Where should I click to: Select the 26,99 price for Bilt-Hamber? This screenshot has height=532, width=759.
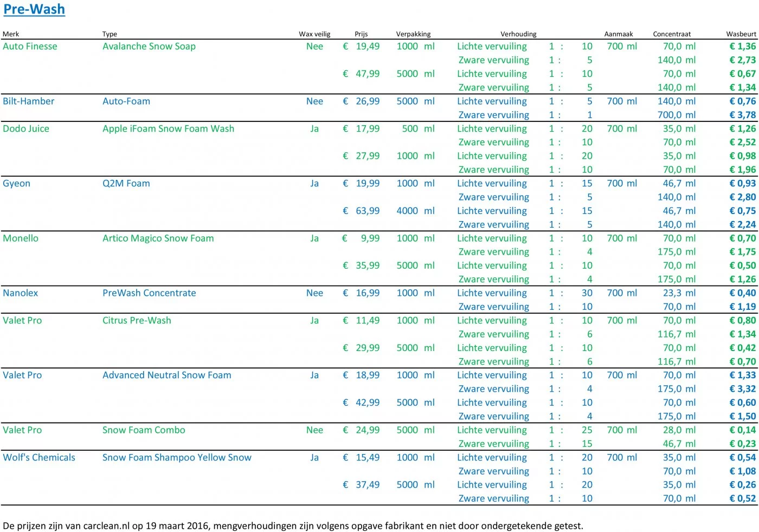(x=368, y=101)
